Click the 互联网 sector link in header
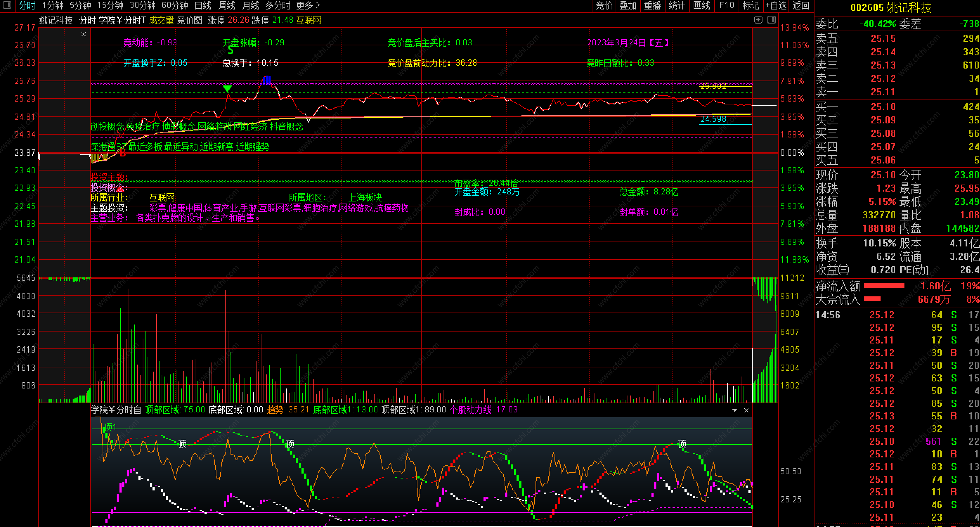Image resolution: width=980 pixels, height=527 pixels. click(x=309, y=20)
